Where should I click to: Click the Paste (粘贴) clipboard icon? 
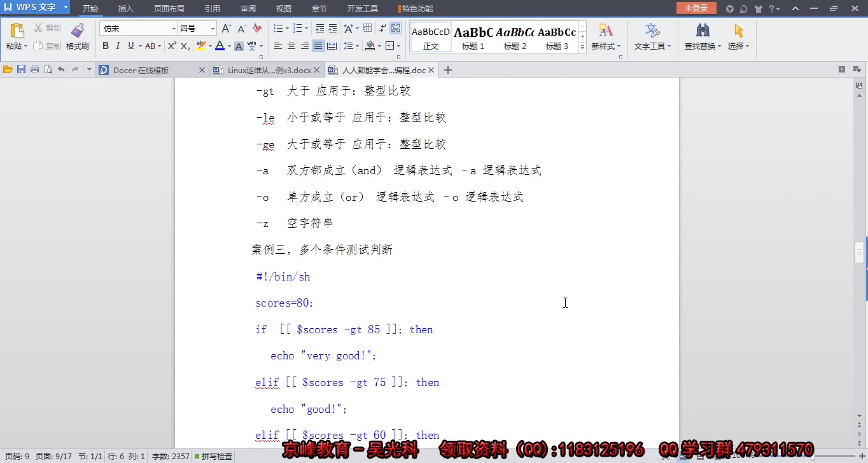[17, 30]
